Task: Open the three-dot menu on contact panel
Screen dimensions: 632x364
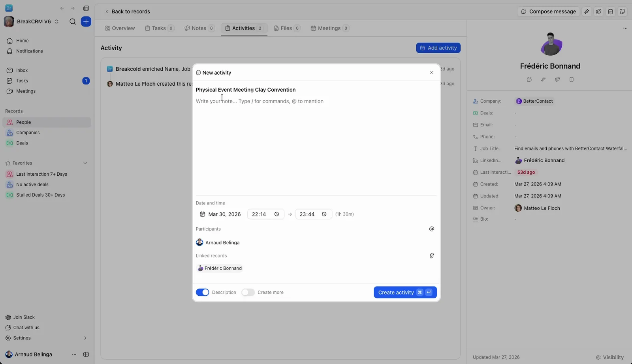Action: (625, 28)
